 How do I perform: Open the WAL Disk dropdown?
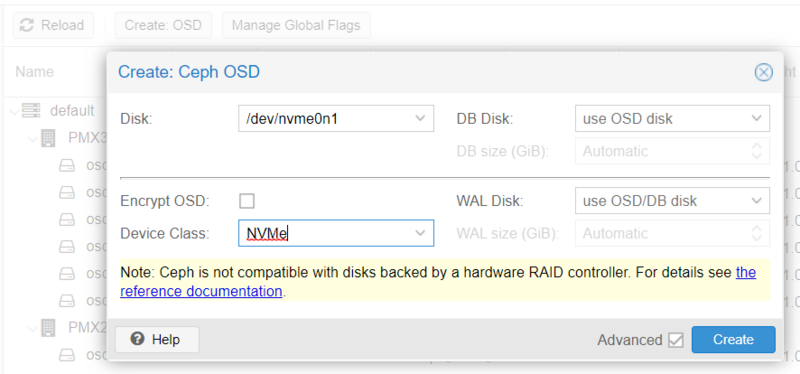[756, 201]
